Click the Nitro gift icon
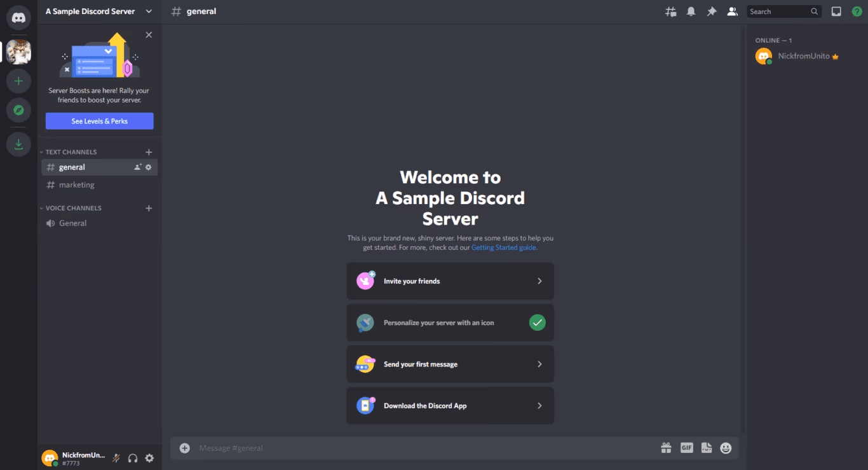Viewport: 868px width, 470px height. point(666,448)
